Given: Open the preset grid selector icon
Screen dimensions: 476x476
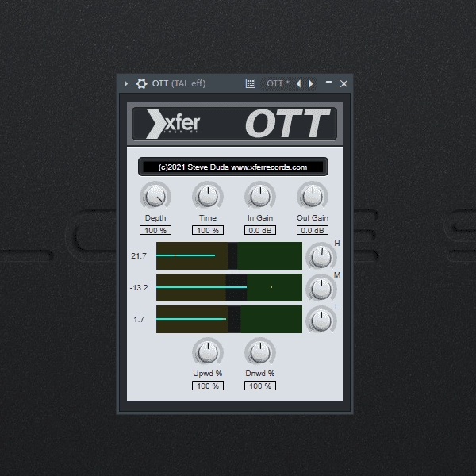Looking at the screenshot, I should pyautogui.click(x=251, y=83).
